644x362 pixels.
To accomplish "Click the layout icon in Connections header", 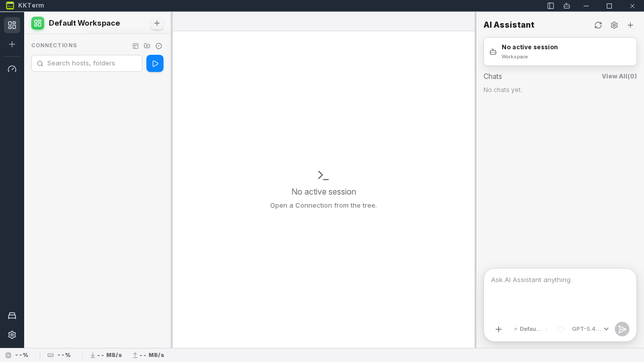I will pyautogui.click(x=135, y=46).
